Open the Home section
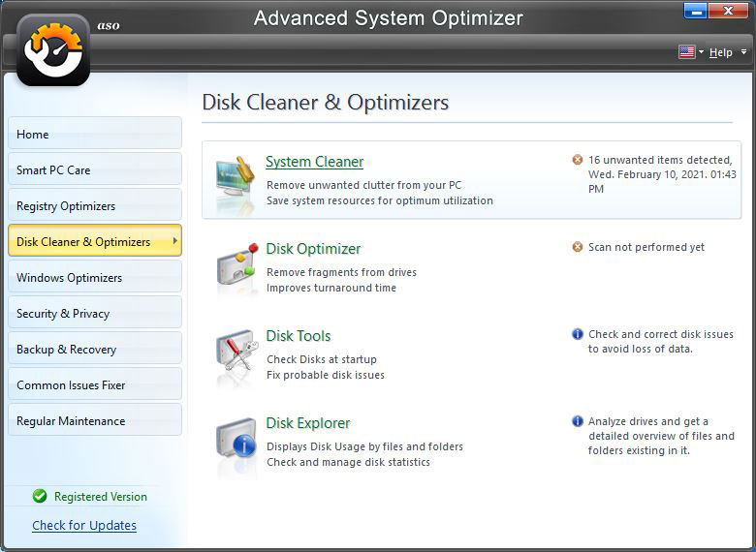The width and height of the screenshot is (756, 552). click(x=95, y=134)
